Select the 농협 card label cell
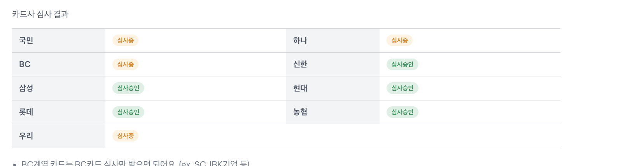The height and width of the screenshot is (166, 644). coord(300,112)
